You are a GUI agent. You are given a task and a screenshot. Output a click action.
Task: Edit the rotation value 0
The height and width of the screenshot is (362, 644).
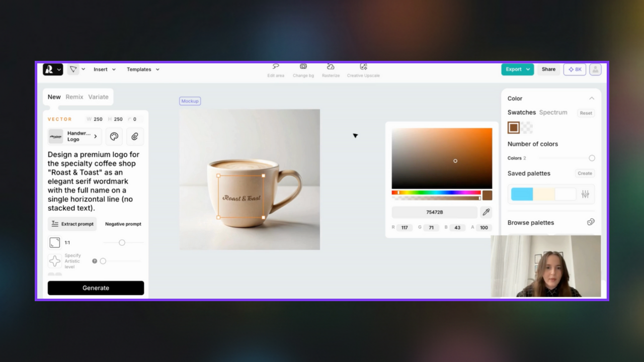coord(135,119)
